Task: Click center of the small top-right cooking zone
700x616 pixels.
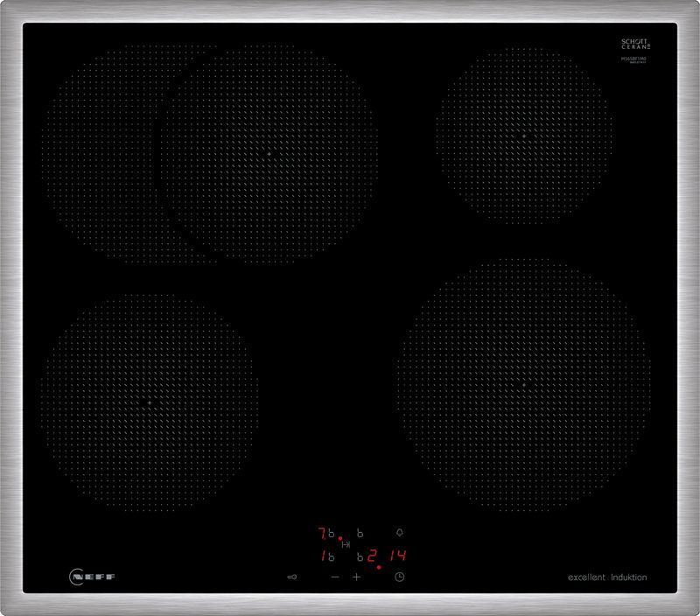Action: tap(523, 136)
